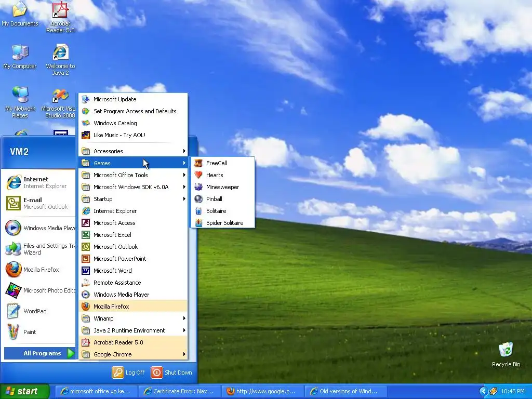The height and width of the screenshot is (399, 532).
Task: Switch to Old versions of Windows taskbar window
Action: coord(345,391)
